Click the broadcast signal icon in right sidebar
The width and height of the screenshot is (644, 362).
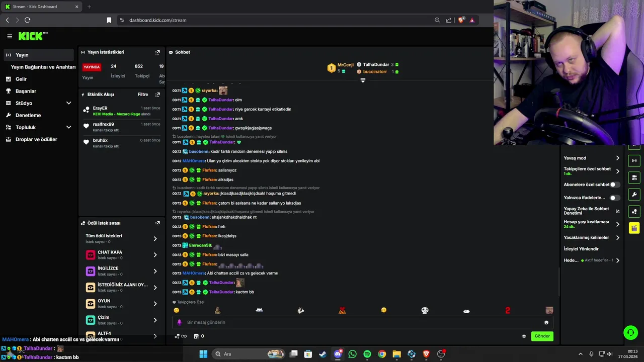[634, 161]
